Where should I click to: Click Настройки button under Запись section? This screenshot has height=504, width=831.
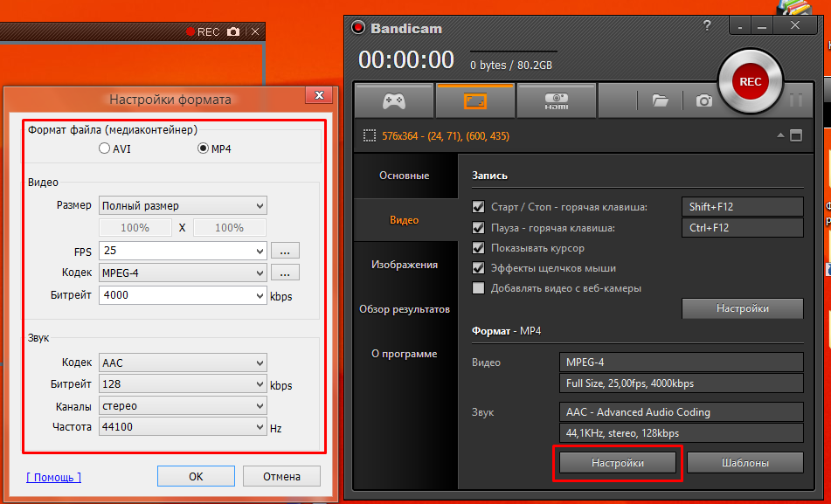pyautogui.click(x=743, y=308)
